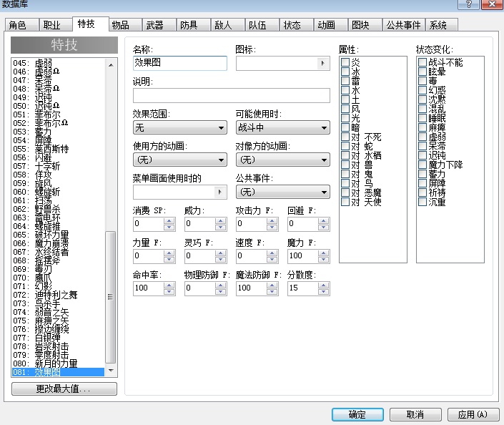Image resolution: width=504 pixels, height=425 pixels.
Task: Increase attack F value spinner
Action: pos(272,221)
